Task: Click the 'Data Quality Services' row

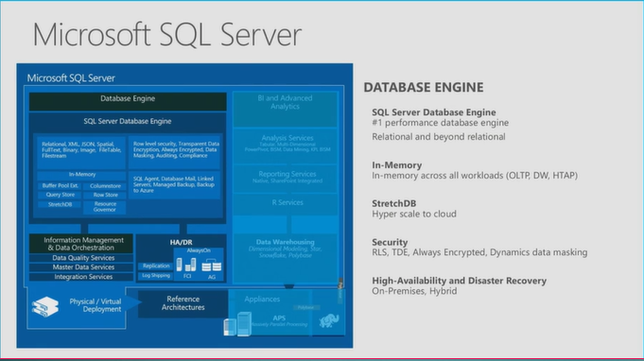Action: point(81,258)
